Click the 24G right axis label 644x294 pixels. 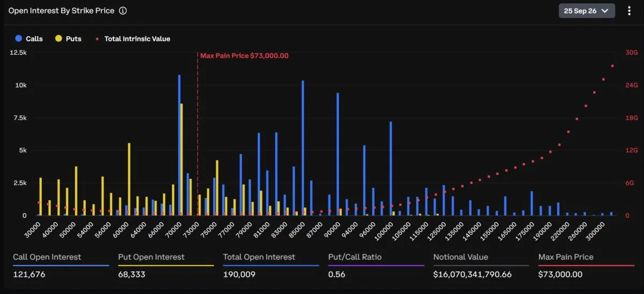[631, 85]
